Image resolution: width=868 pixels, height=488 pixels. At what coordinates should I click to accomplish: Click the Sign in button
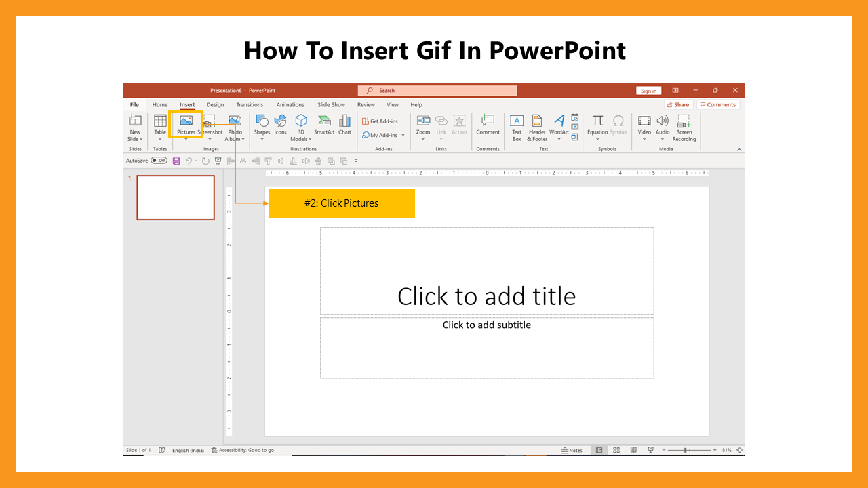point(648,91)
